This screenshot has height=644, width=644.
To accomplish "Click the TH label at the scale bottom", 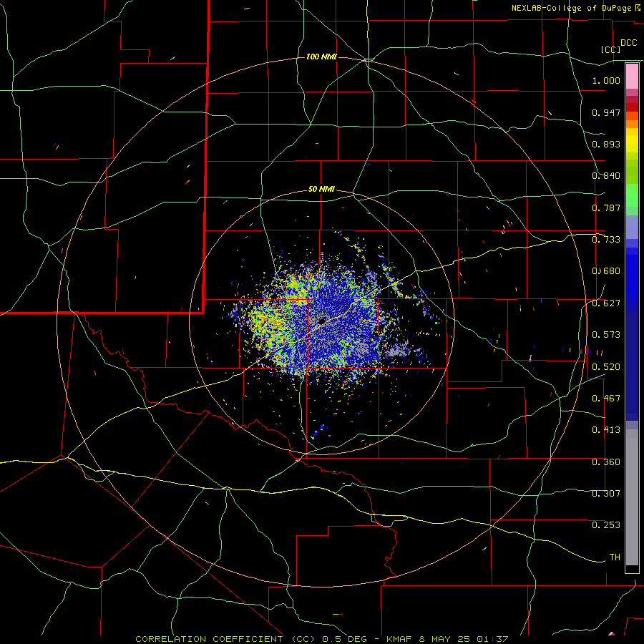I will click(x=615, y=557).
